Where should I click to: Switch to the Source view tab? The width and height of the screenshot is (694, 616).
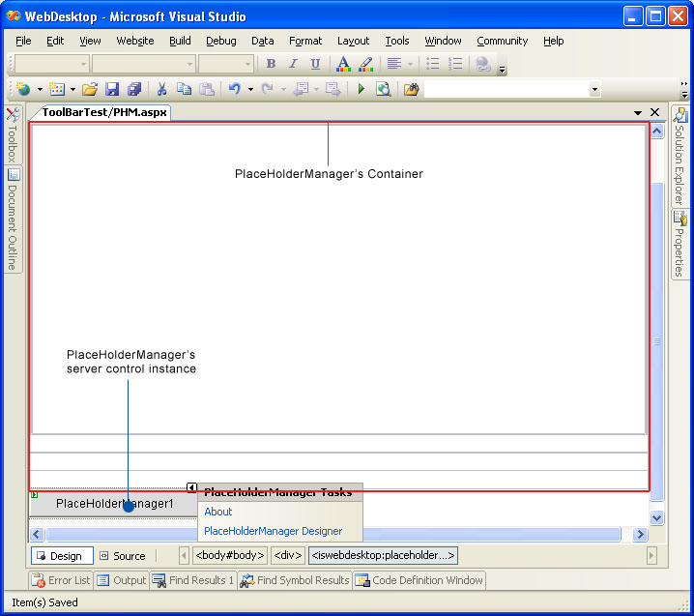click(122, 556)
